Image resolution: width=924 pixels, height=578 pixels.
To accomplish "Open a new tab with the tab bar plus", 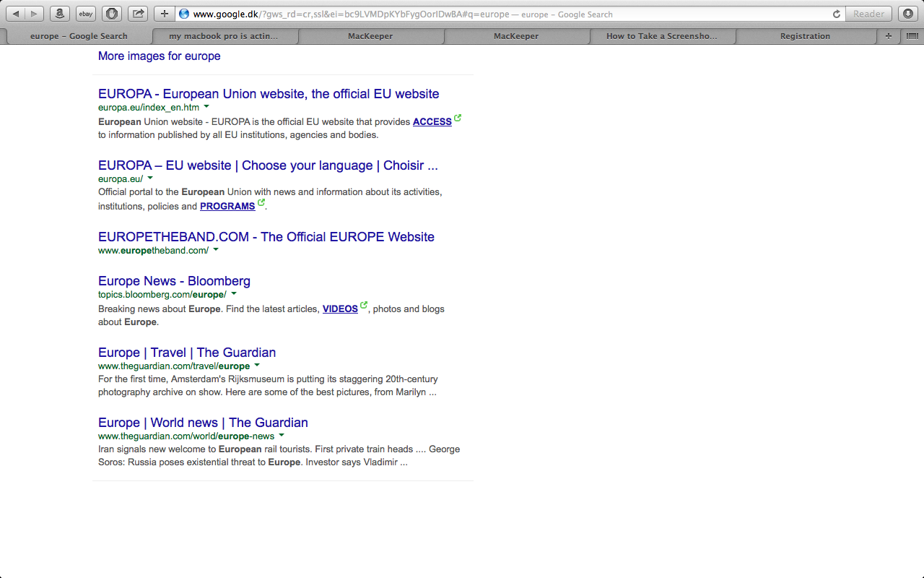I will pyautogui.click(x=889, y=36).
